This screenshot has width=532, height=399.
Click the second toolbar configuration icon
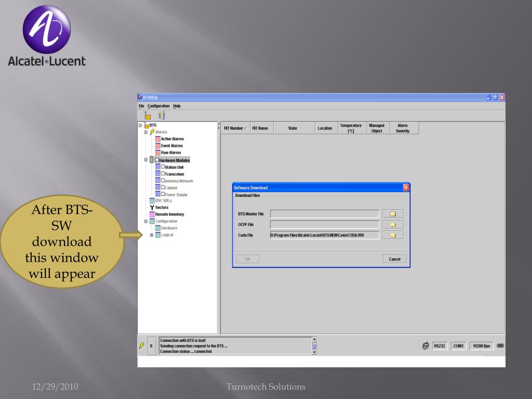pos(162,116)
